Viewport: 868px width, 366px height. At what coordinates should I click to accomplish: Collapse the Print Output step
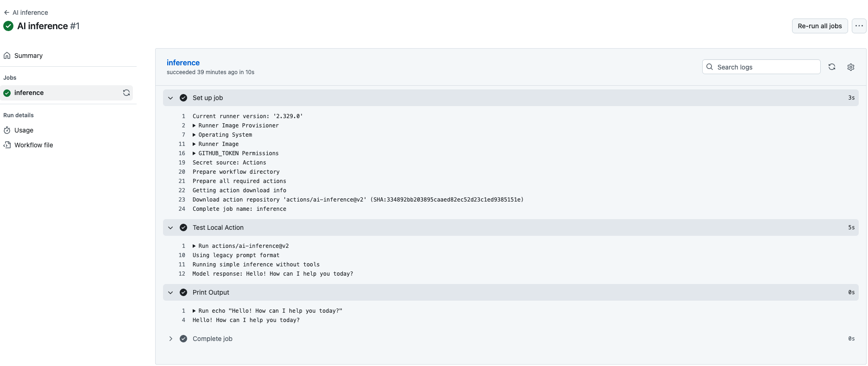(170, 292)
